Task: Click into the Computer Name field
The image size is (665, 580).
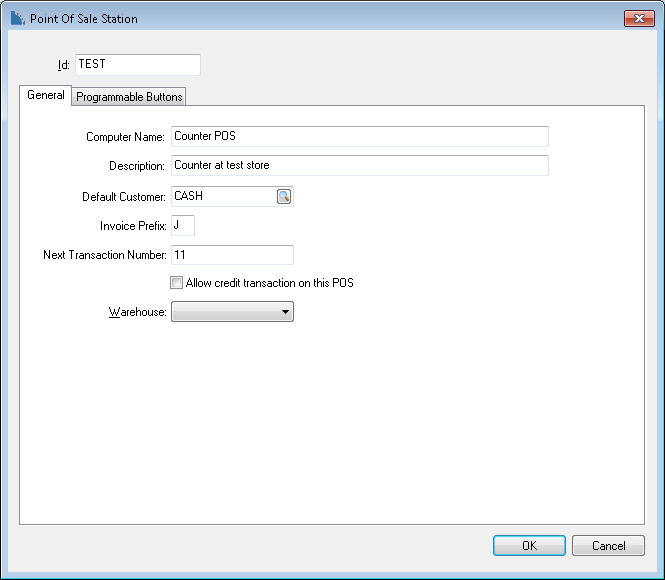Action: point(360,137)
